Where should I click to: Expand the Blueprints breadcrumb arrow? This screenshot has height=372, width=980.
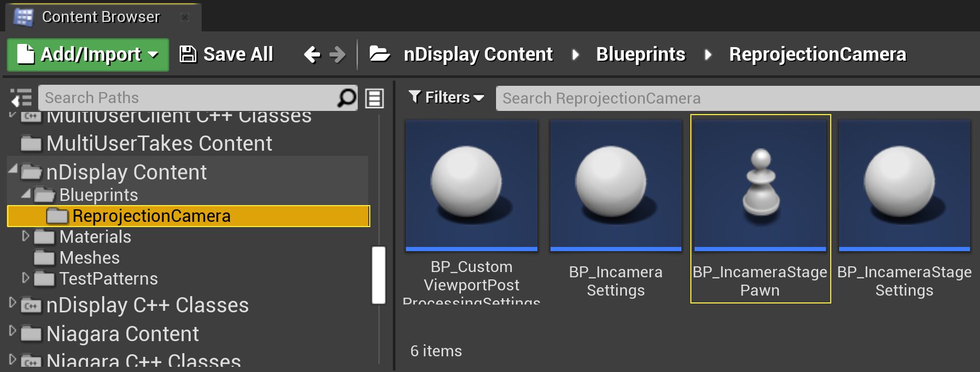[x=708, y=54]
